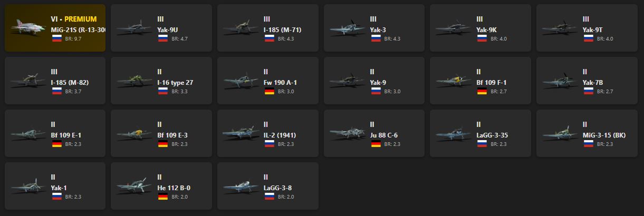Open the Bf 109 E-1 card
Image resolution: width=644 pixels, height=216 pixels.
point(55,133)
